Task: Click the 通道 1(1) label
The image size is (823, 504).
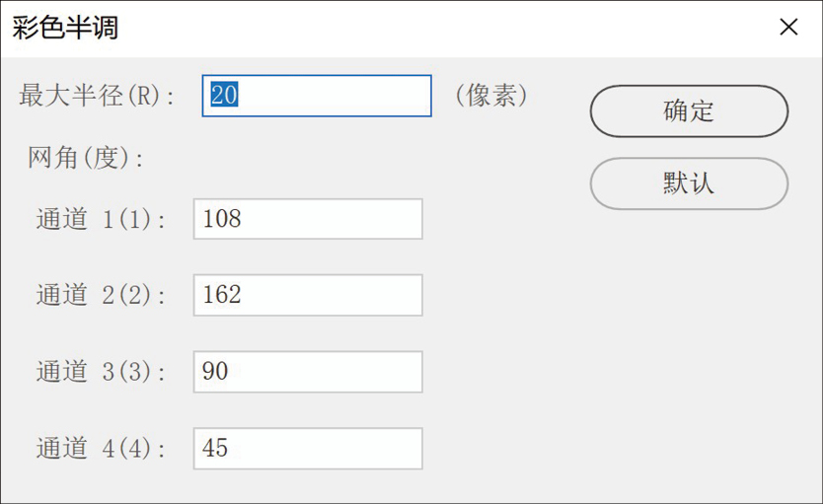Action: click(x=101, y=220)
